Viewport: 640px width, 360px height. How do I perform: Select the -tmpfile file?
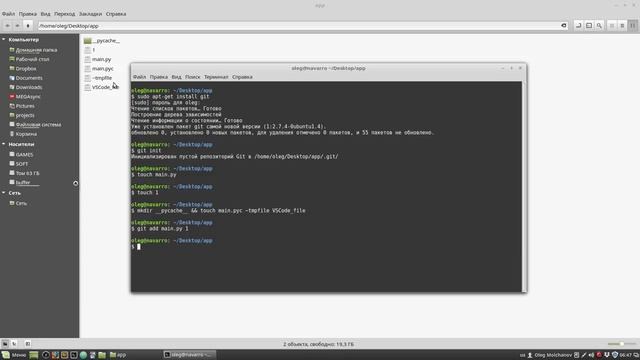tap(98, 78)
